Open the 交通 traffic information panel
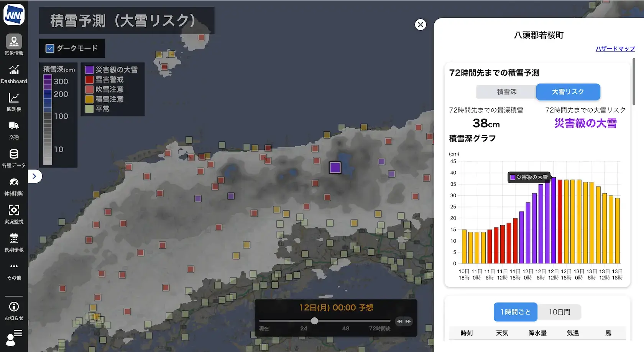The height and width of the screenshot is (352, 644). pos(14,130)
